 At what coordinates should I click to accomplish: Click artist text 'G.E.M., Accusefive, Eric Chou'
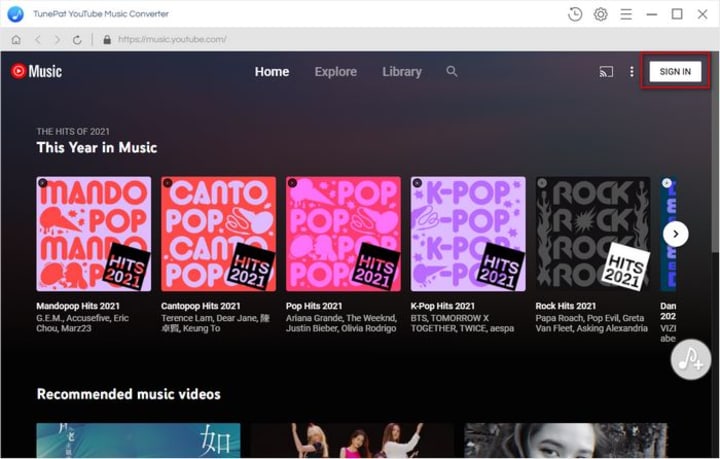(82, 323)
